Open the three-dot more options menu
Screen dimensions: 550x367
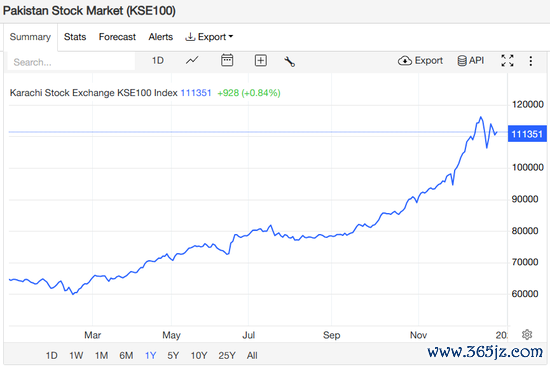pos(530,61)
